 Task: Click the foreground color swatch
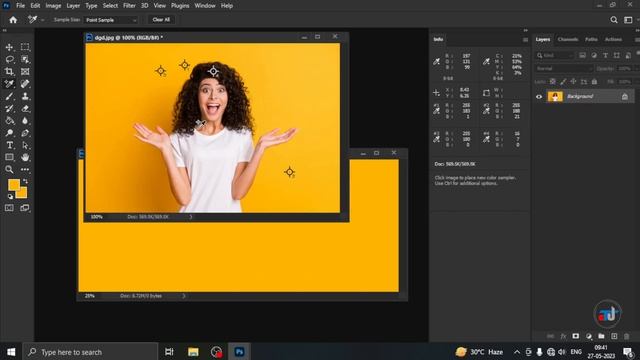point(14,185)
